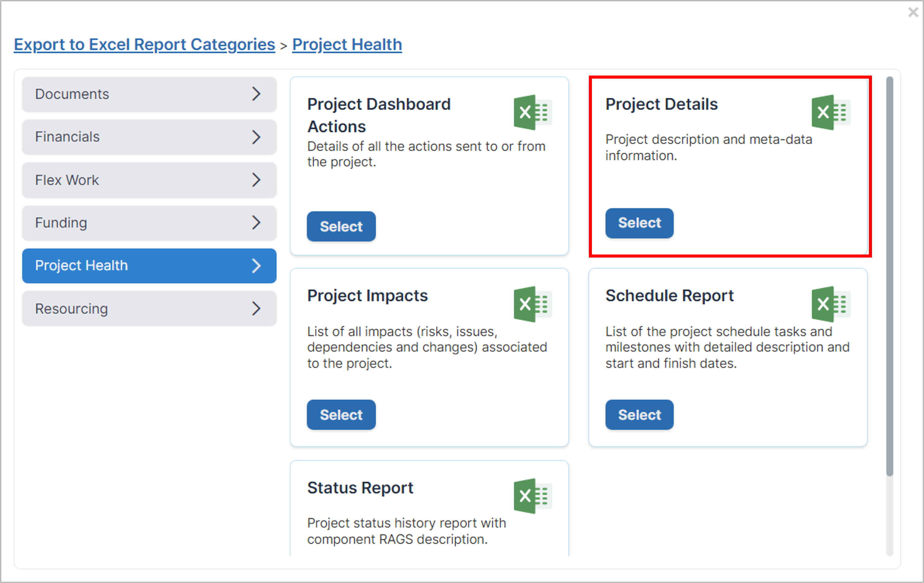Screen dimensions: 924x583
Task: Select the Schedule Report export
Action: tap(639, 415)
